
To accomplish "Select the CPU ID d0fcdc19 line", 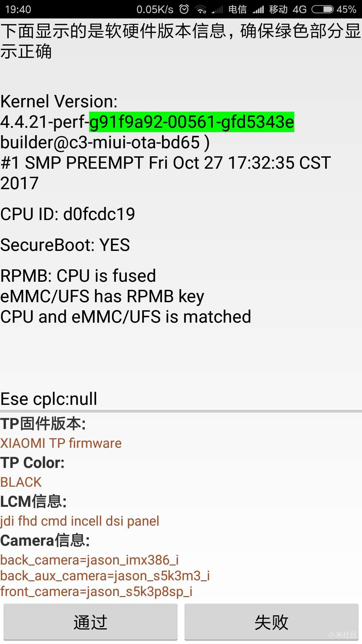I will pos(68,214).
